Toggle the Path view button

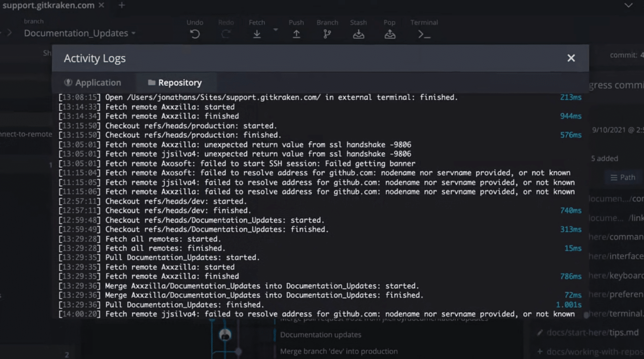pyautogui.click(x=623, y=177)
